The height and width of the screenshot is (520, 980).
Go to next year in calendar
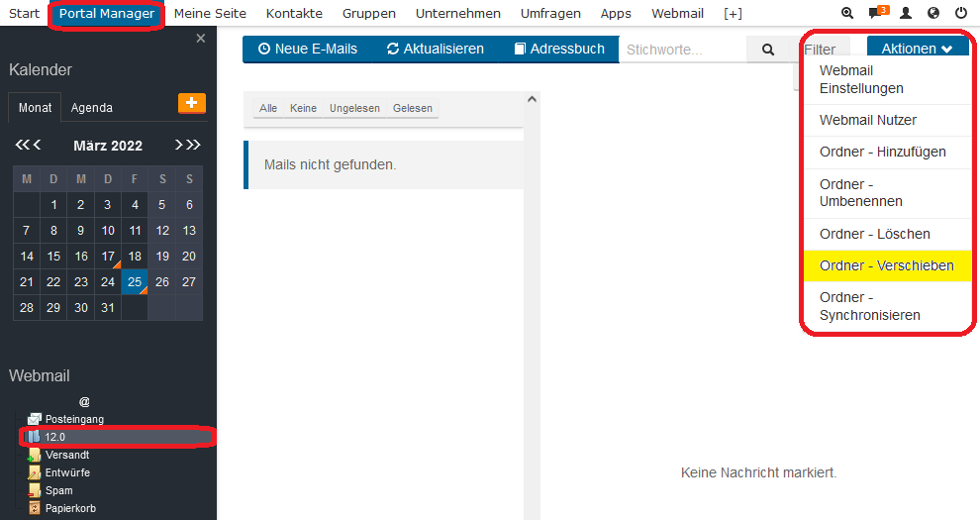click(x=194, y=145)
